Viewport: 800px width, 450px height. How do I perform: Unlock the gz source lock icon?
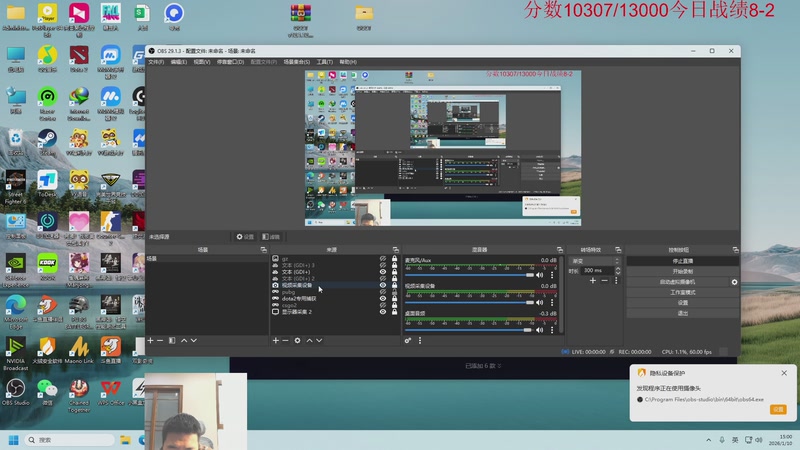coord(394,259)
